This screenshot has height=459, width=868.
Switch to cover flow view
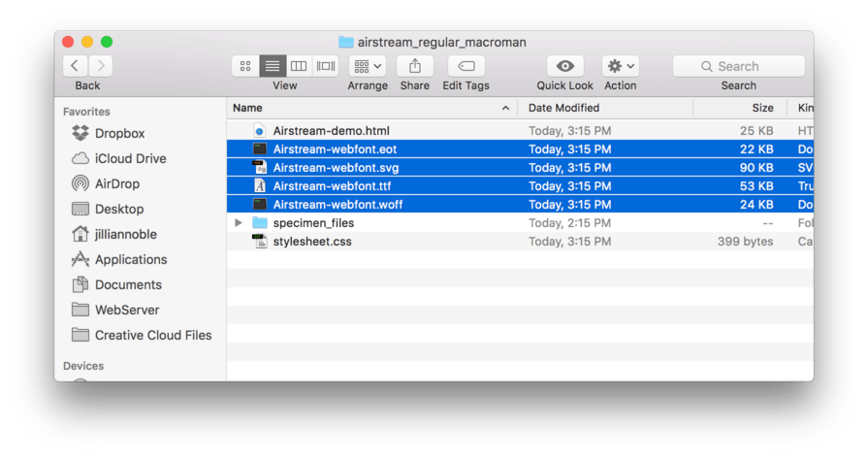pyautogui.click(x=326, y=66)
